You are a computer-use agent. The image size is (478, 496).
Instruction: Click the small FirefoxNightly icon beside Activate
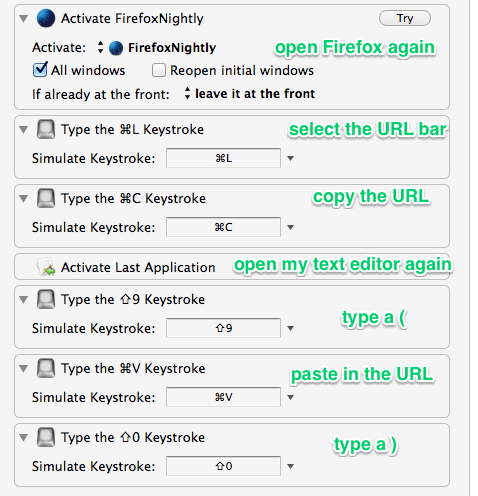coord(116,48)
